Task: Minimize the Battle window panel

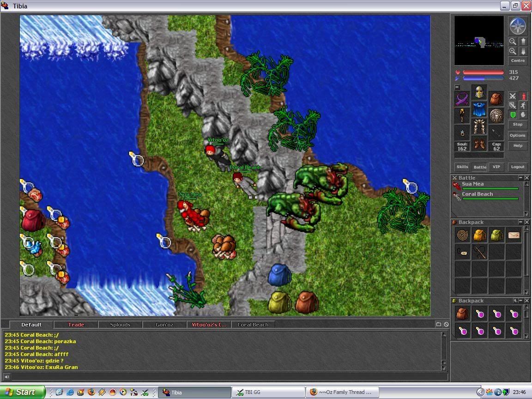Action: [520, 178]
